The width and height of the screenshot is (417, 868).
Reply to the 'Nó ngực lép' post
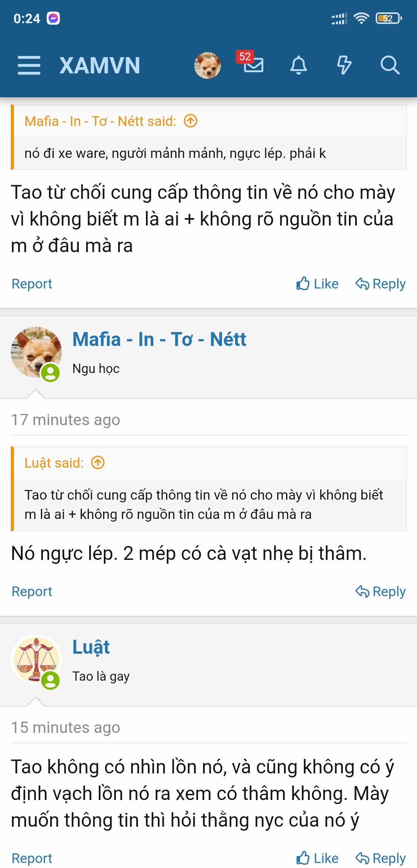pyautogui.click(x=380, y=592)
